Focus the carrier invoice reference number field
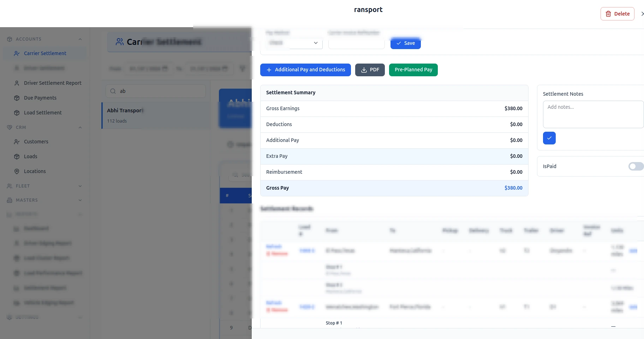This screenshot has height=339, width=644. [x=356, y=43]
